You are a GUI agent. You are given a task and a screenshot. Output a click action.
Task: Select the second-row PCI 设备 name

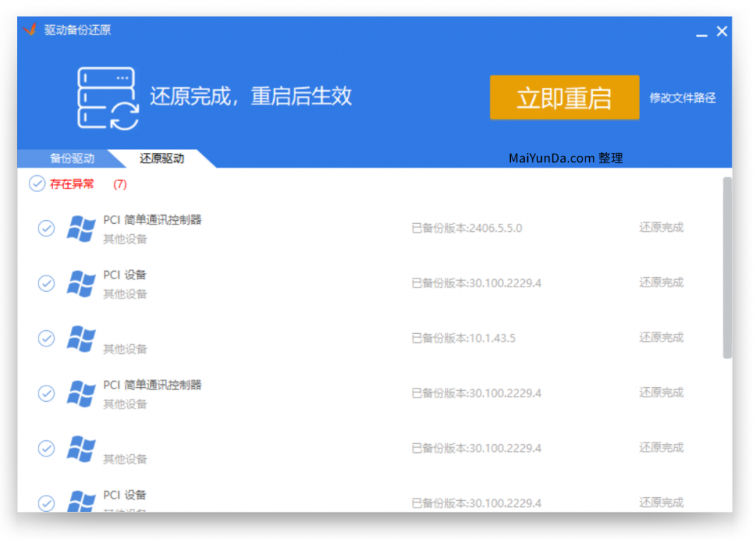pos(124,275)
